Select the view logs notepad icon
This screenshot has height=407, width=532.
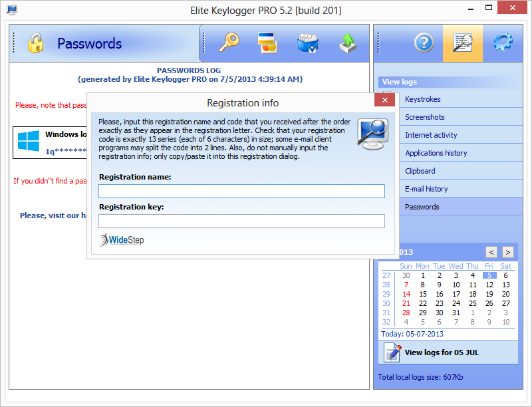(x=463, y=43)
